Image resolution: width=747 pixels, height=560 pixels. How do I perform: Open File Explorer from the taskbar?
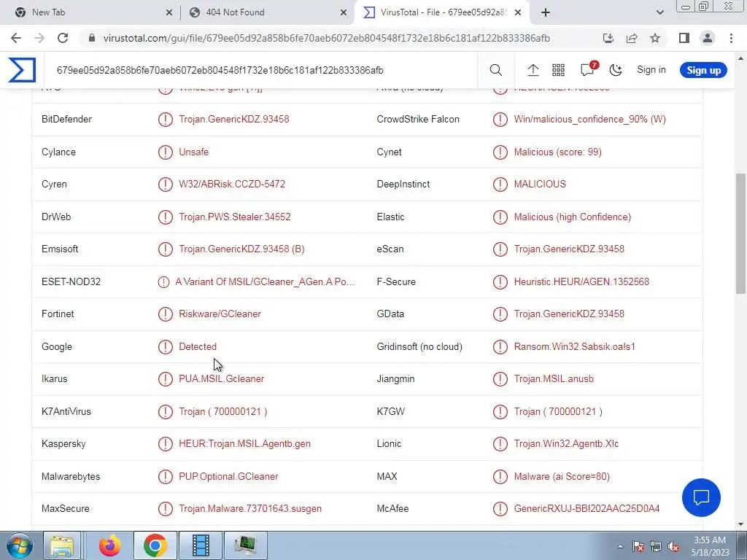pyautogui.click(x=62, y=545)
